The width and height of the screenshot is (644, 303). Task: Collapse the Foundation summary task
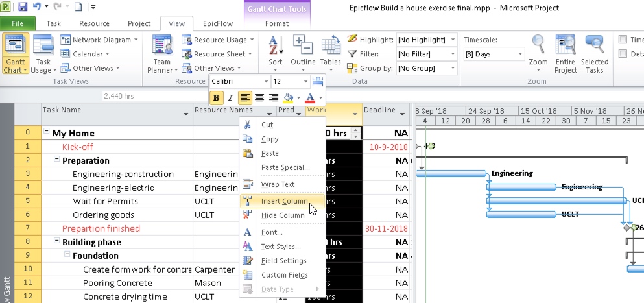click(67, 254)
